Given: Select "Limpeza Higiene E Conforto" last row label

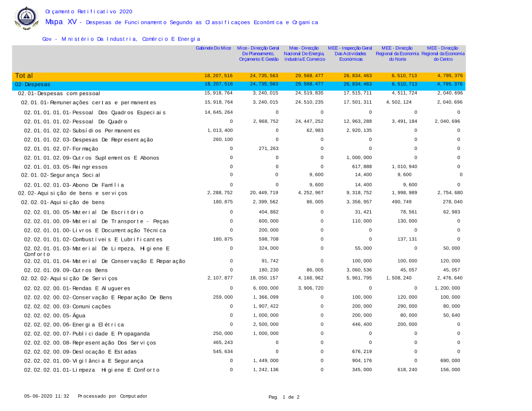Looking at the screenshot, I should (92, 370).
